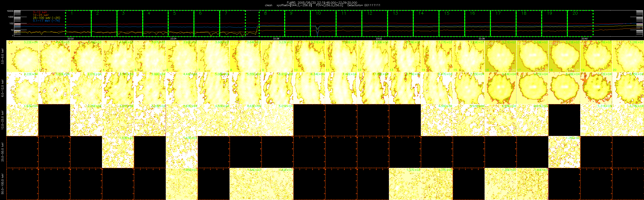Viewport: 644px width, 200px height.
Task: Click the blue '0.1-17 MeV (-74)' legend entry
Action: point(47,20)
